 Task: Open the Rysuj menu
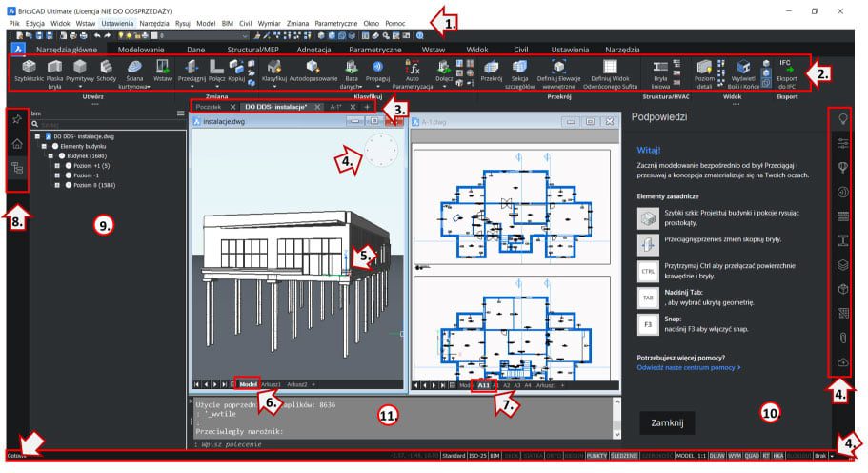tap(183, 21)
